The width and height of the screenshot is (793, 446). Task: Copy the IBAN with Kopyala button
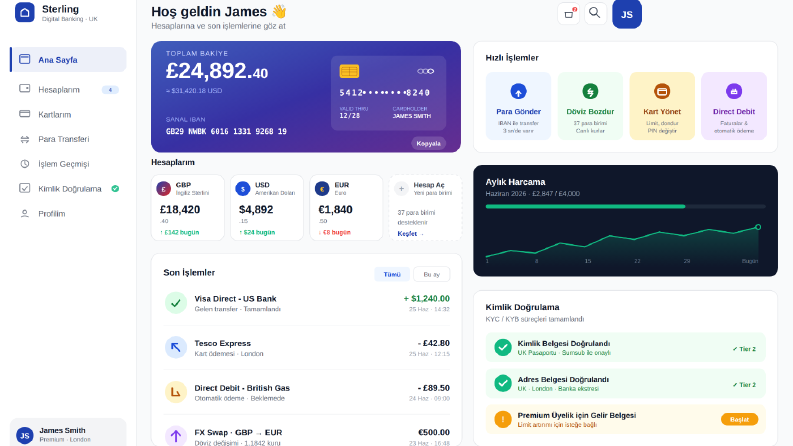(x=428, y=144)
